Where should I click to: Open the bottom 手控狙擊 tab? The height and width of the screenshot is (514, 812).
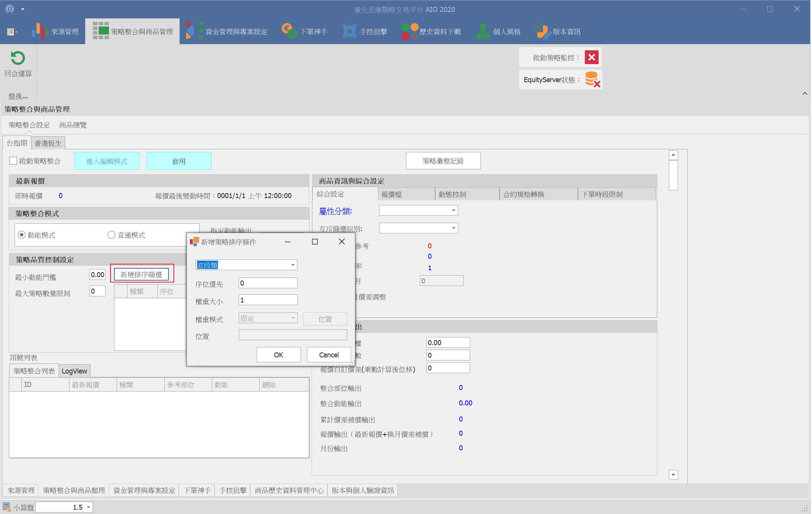coord(233,490)
